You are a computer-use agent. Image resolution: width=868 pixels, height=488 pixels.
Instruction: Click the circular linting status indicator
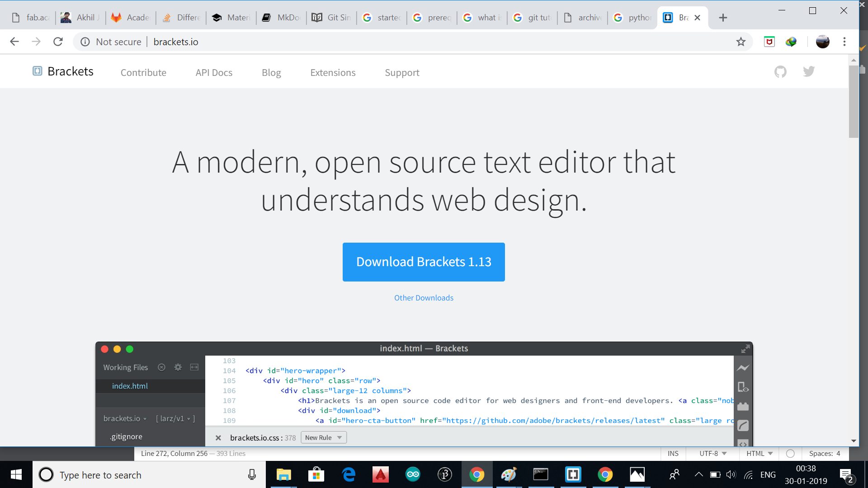tap(790, 454)
